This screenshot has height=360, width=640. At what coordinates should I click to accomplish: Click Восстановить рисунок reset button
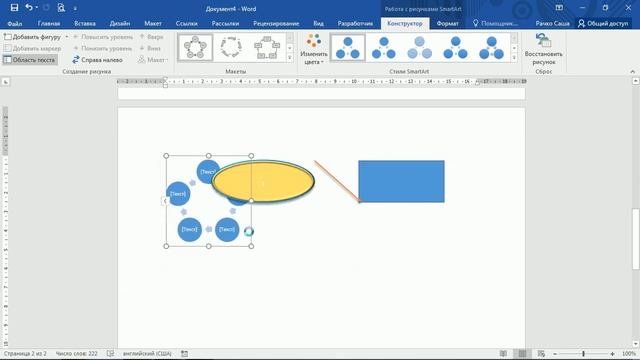[544, 49]
